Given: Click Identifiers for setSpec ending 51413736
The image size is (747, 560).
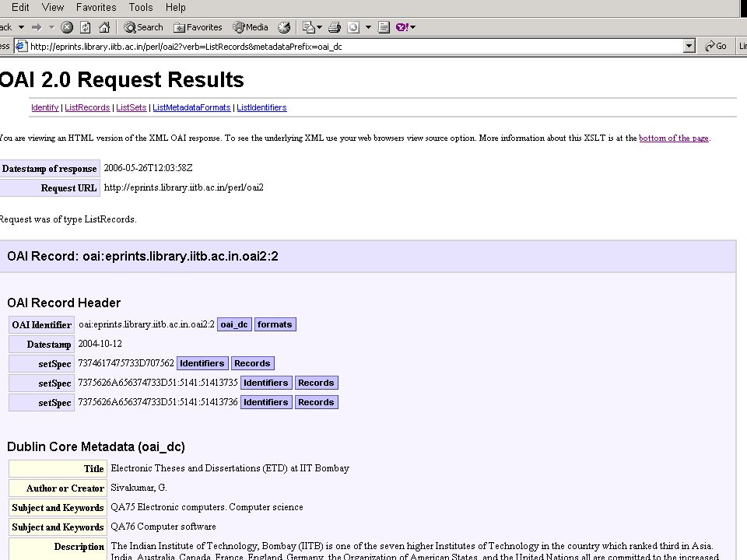Looking at the screenshot, I should pos(266,402).
